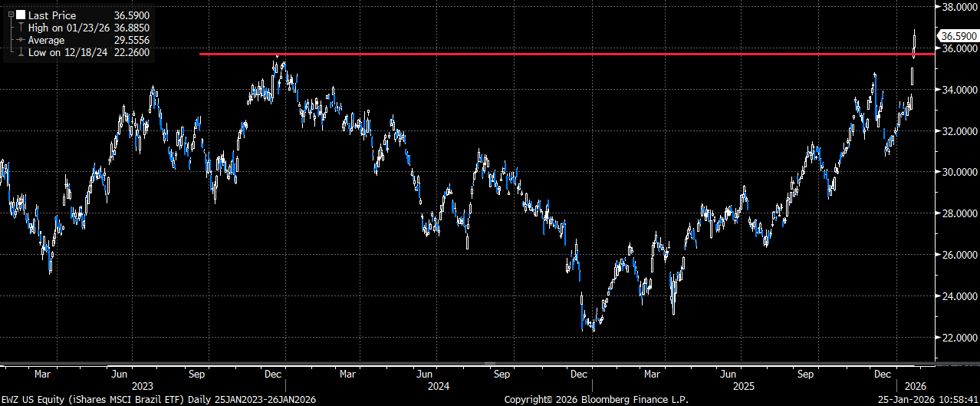The height and width of the screenshot is (406, 980).
Task: Collapse the Last Price legend tree
Action: (9, 15)
